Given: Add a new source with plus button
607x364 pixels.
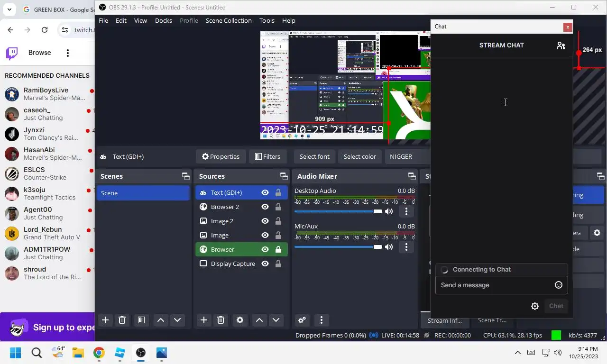Looking at the screenshot, I should [x=204, y=320].
